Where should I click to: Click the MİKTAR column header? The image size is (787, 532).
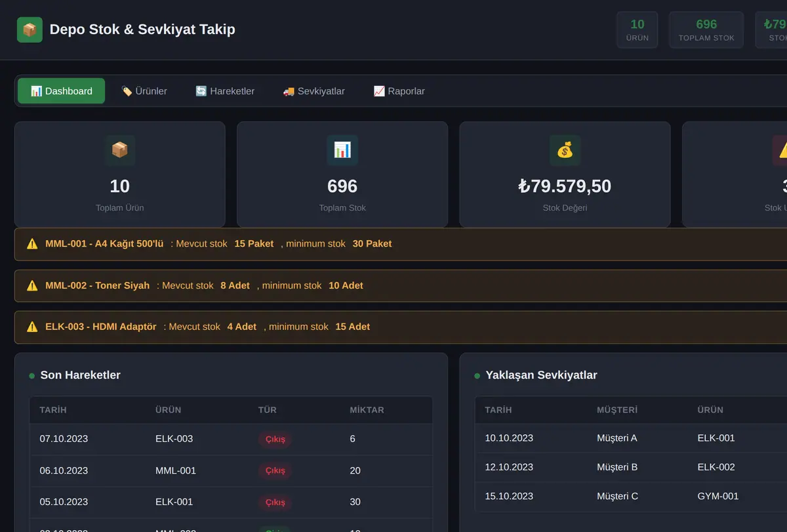(367, 410)
